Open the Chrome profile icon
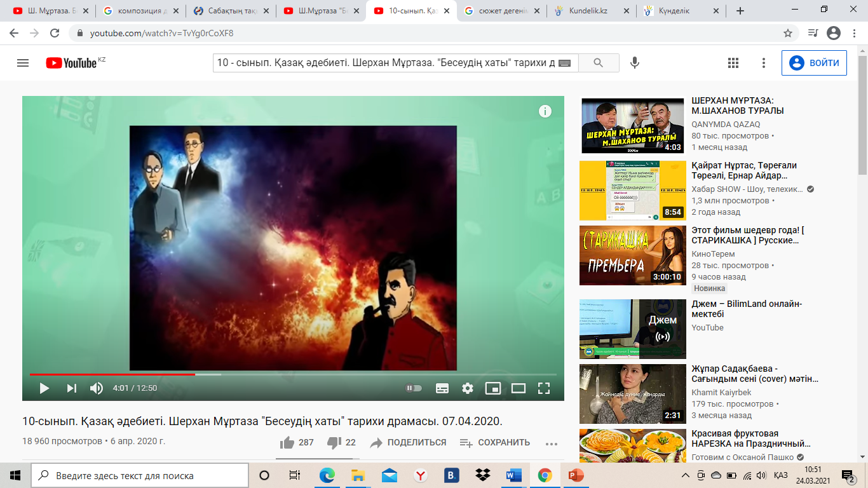The image size is (868, 488). point(834,33)
